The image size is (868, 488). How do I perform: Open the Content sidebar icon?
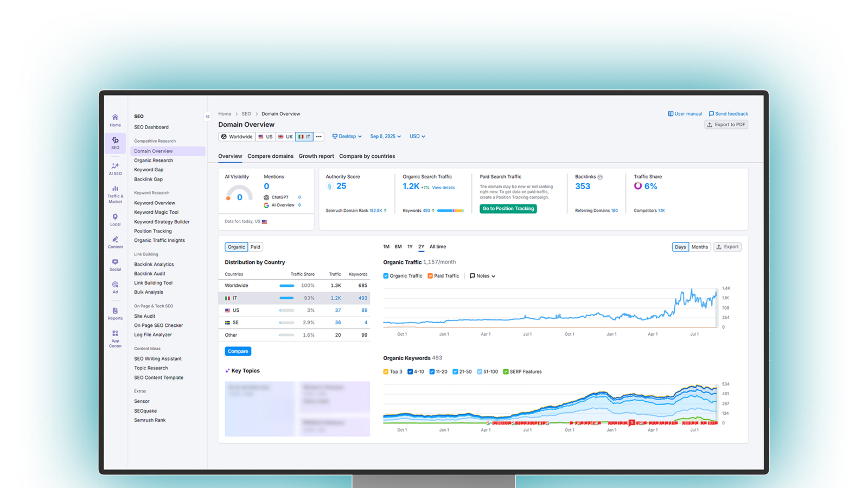[x=115, y=242]
